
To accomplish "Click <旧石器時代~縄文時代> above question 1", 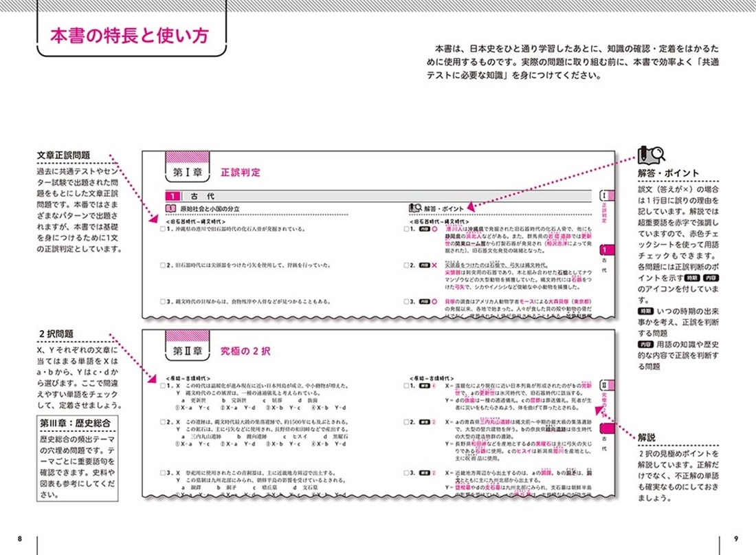I will tap(195, 221).
